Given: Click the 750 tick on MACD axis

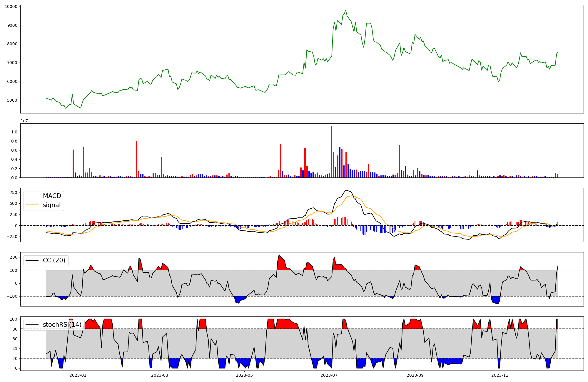Looking at the screenshot, I should 13,192.
